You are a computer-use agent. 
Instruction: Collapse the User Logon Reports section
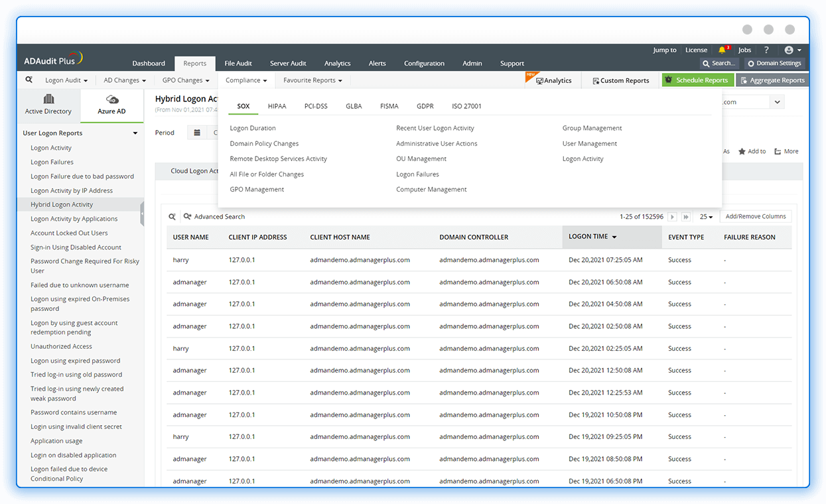135,133
